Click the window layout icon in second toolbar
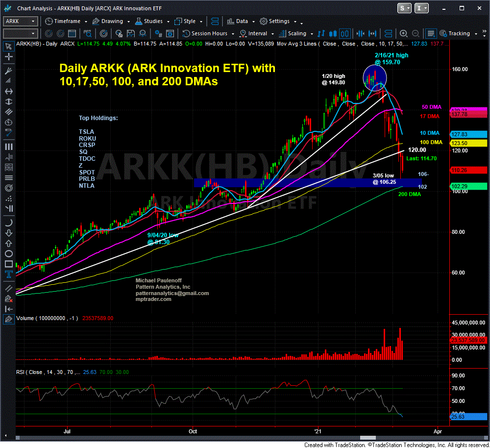The height and width of the screenshot is (448, 490). click(x=72, y=33)
